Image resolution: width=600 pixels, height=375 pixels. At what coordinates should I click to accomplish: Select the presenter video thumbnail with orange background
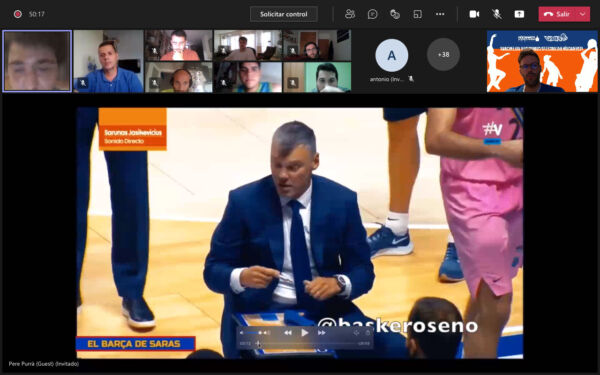[542, 61]
